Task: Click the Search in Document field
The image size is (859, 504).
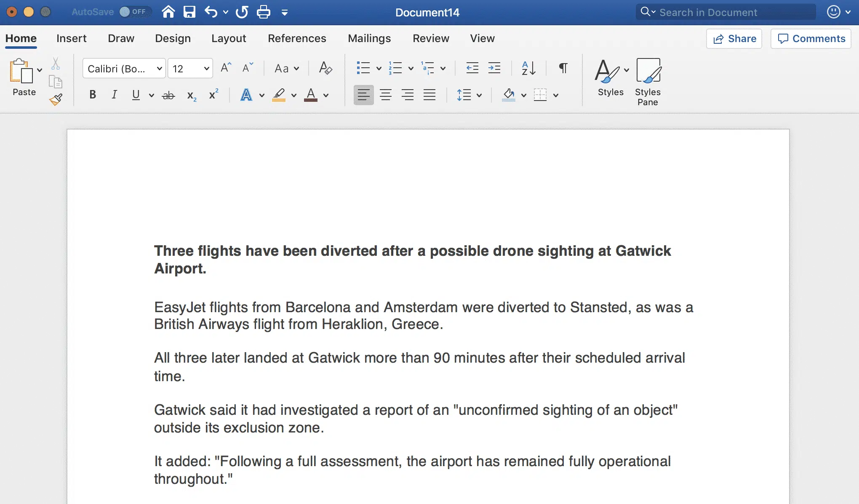Action: point(726,12)
